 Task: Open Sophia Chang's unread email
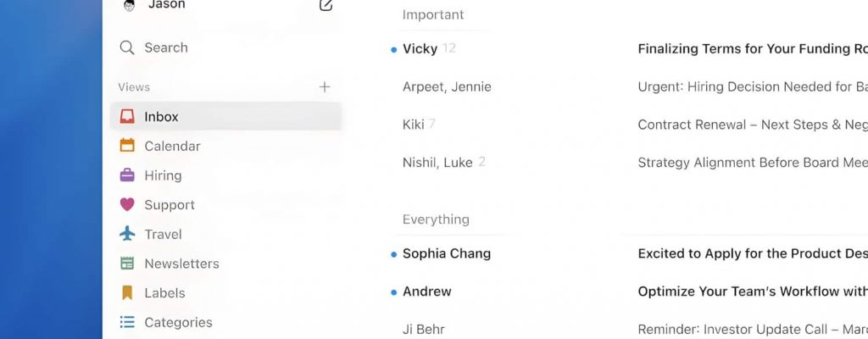[447, 253]
